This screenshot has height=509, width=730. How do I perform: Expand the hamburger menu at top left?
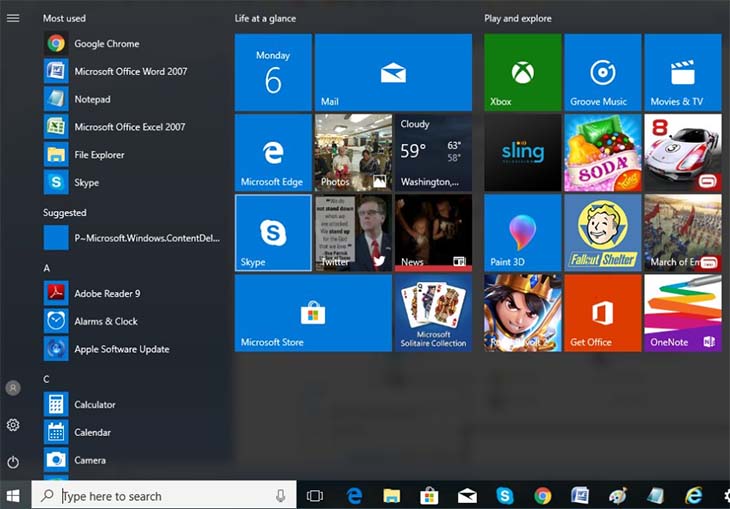pyautogui.click(x=13, y=18)
